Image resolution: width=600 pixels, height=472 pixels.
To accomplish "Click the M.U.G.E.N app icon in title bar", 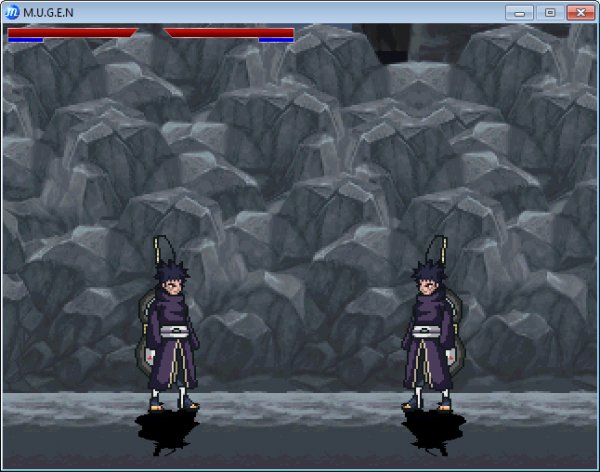I will click(12, 12).
